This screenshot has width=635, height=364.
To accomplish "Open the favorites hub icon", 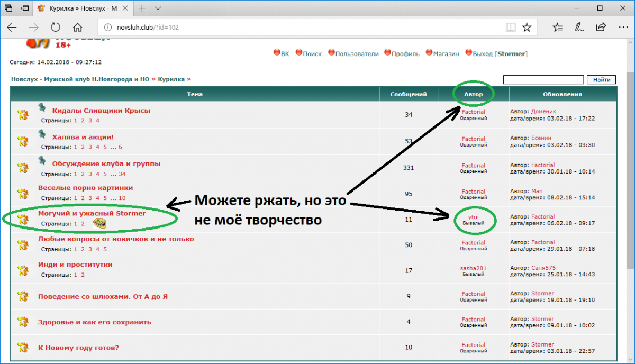I will 558,27.
